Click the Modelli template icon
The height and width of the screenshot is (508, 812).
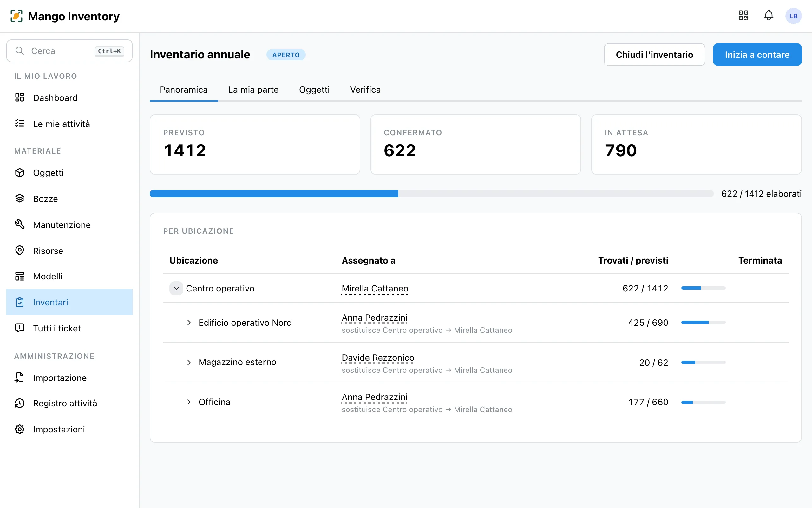19,276
